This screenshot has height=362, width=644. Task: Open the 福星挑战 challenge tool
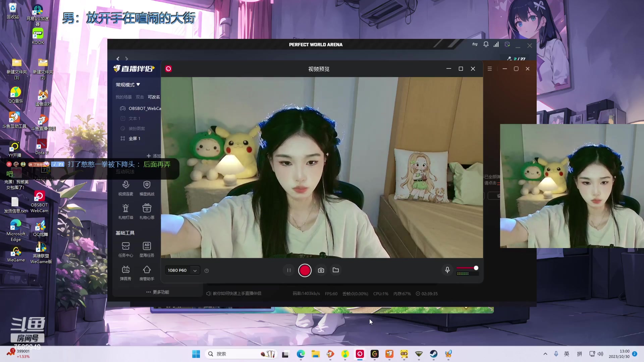click(x=147, y=188)
